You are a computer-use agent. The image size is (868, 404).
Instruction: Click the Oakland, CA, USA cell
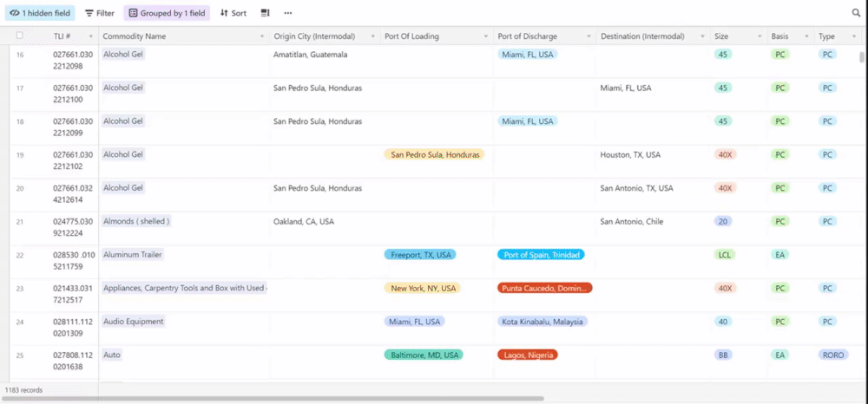click(304, 222)
